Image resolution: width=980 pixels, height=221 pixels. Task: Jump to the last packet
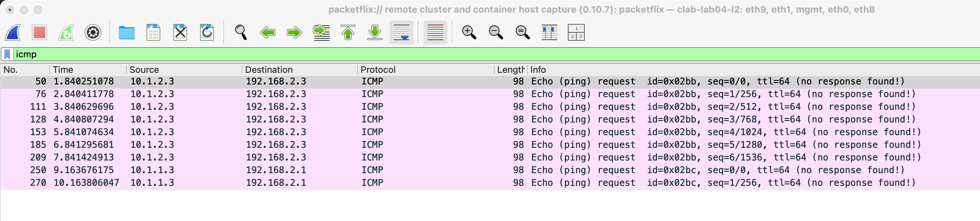(375, 33)
